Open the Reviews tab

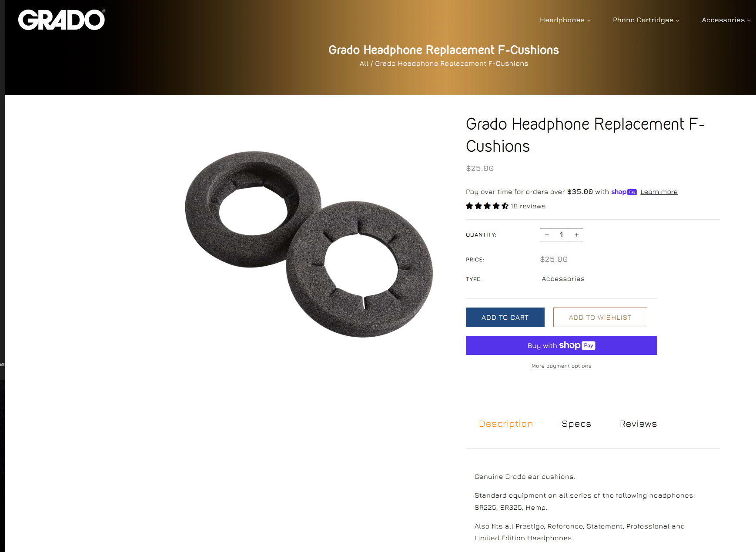[x=638, y=424]
